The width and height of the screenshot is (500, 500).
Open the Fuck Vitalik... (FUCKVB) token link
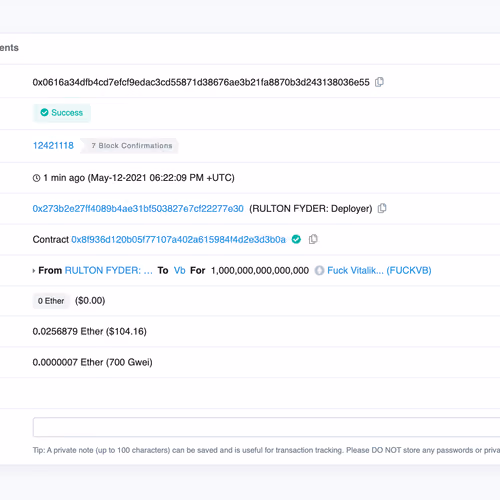(379, 270)
